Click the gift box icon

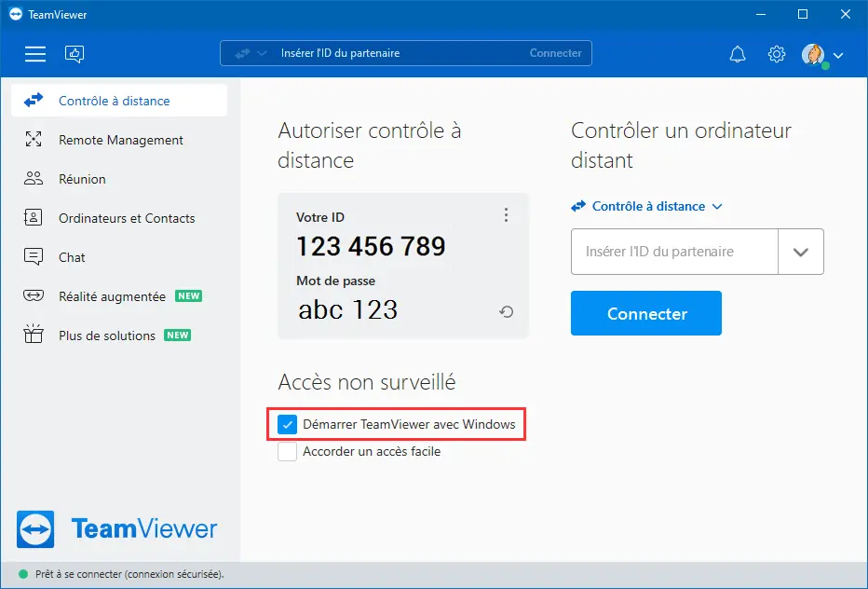tap(34, 334)
